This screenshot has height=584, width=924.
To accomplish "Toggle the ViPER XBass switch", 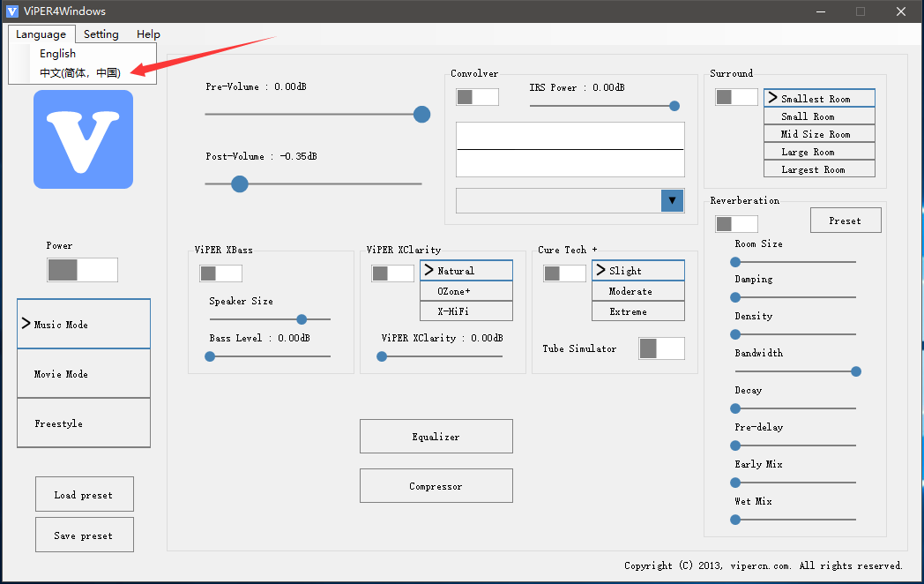I will click(221, 273).
